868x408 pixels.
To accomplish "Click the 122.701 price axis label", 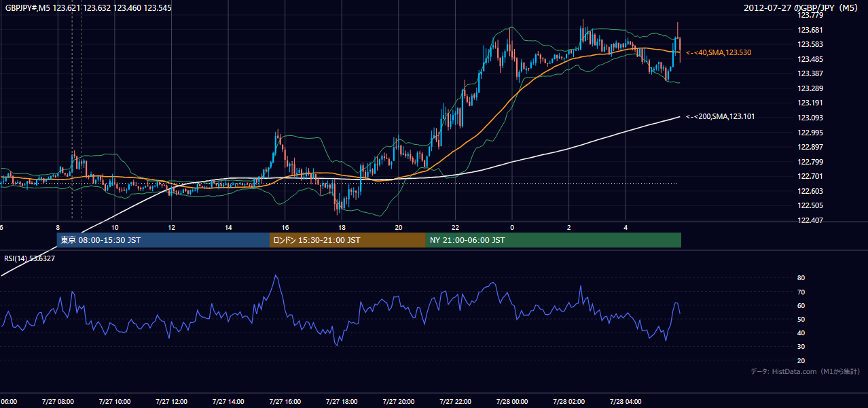I will [x=810, y=177].
